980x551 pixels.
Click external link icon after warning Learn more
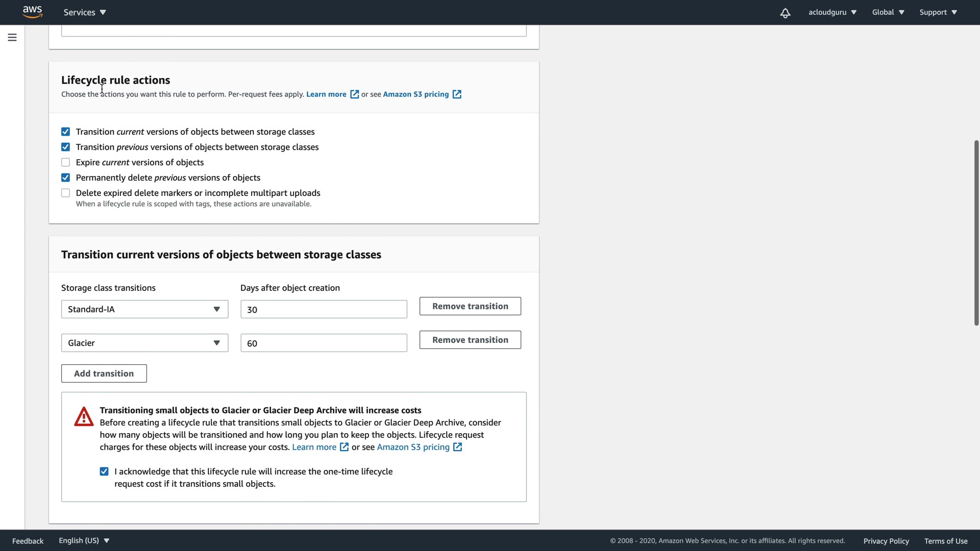tap(345, 447)
